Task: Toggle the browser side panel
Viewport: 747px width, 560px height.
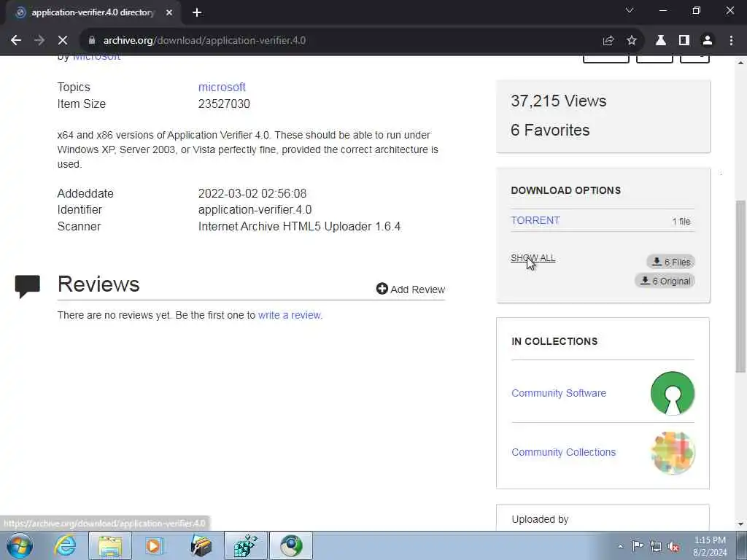Action: pyautogui.click(x=684, y=41)
